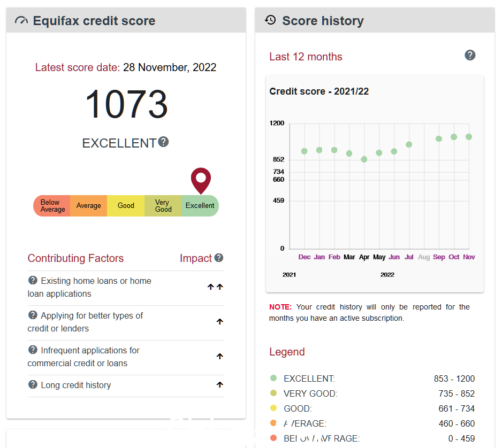Image resolution: width=502 pixels, height=448 pixels.
Task: Click the 853 - 1200 range value
Action: click(x=454, y=379)
